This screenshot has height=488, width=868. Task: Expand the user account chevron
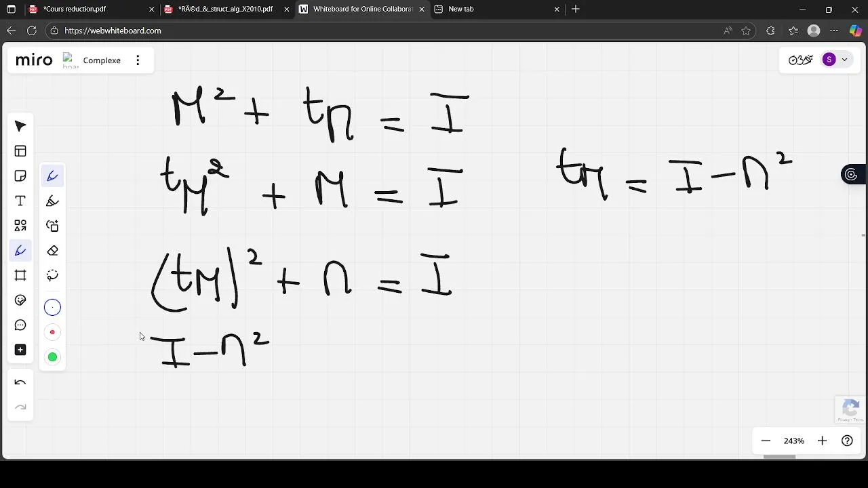click(844, 60)
